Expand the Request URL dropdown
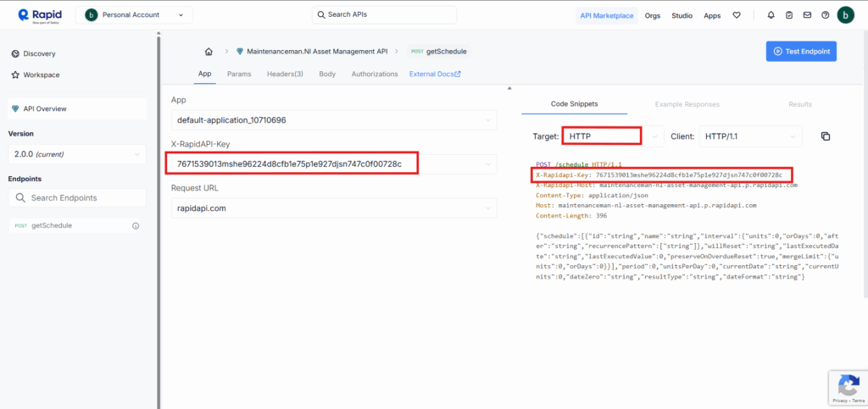This screenshot has width=868, height=409. [x=334, y=208]
